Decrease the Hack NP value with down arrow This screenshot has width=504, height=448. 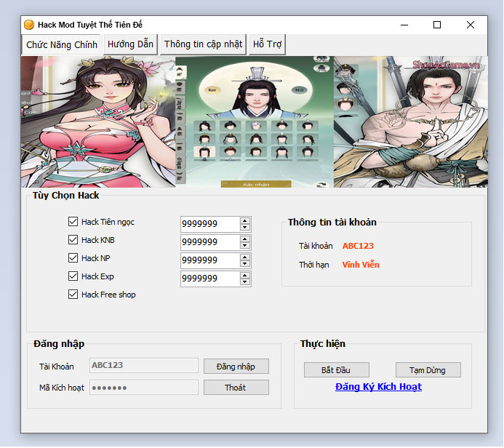(x=245, y=264)
